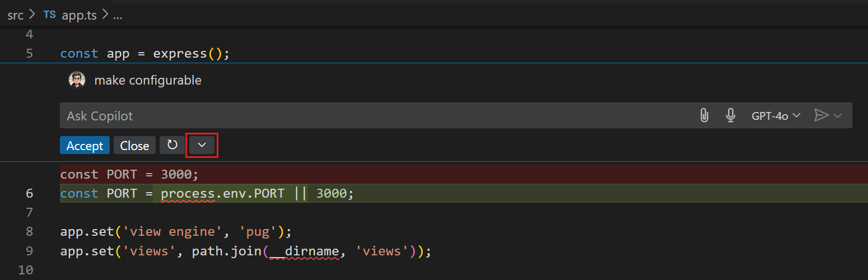This screenshot has width=868, height=280.
Task: Send the Copilot request with the arrow icon
Action: pos(820,116)
